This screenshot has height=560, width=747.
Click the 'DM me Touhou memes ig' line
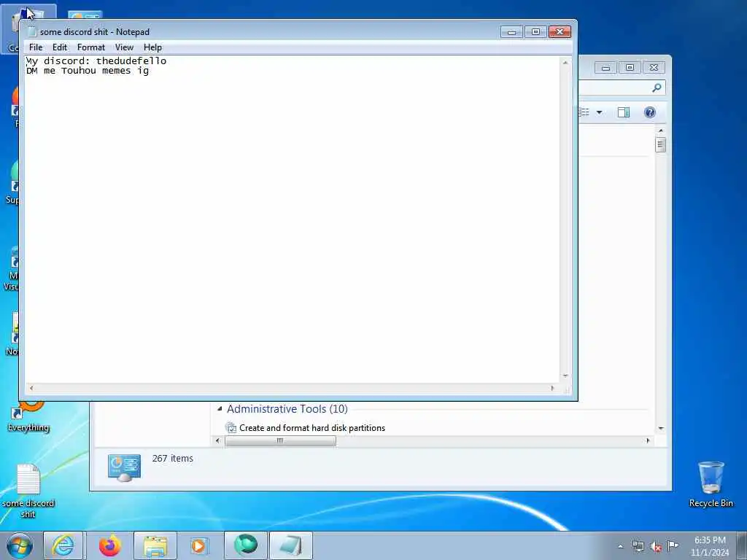click(88, 71)
